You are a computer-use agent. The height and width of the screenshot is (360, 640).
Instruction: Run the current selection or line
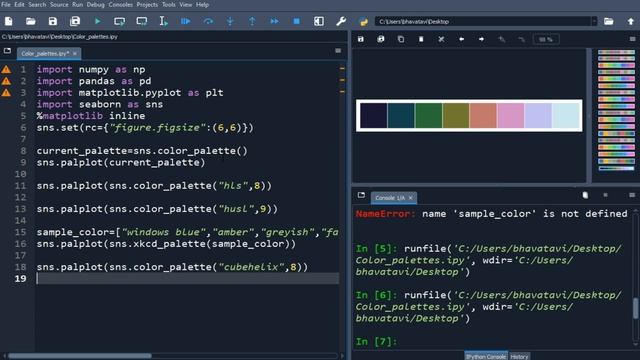[x=163, y=21]
